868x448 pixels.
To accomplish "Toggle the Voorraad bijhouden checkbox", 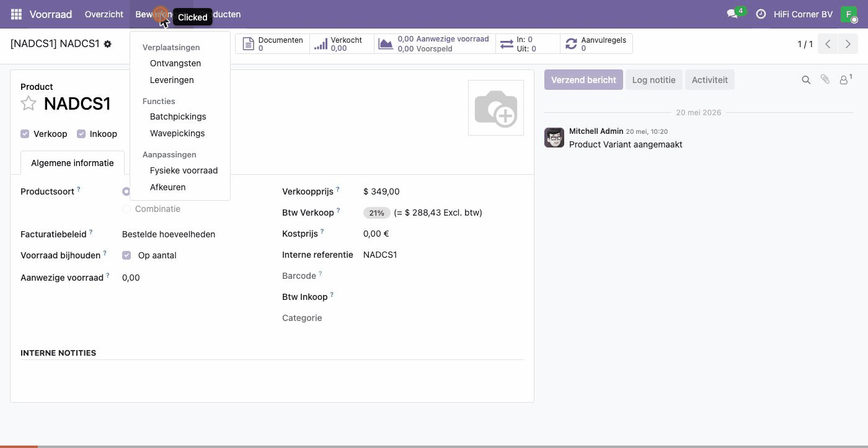I will 126,255.
